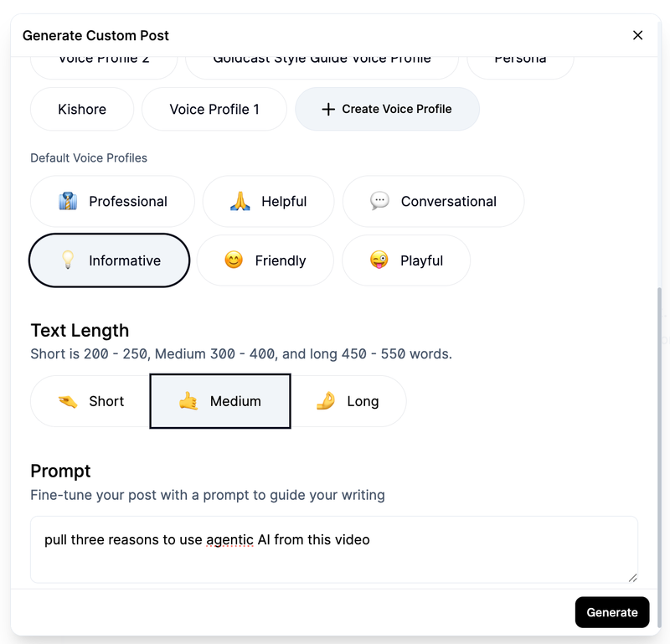Click the speech bubble icon on Conversational
The width and height of the screenshot is (670, 644).
click(x=379, y=201)
